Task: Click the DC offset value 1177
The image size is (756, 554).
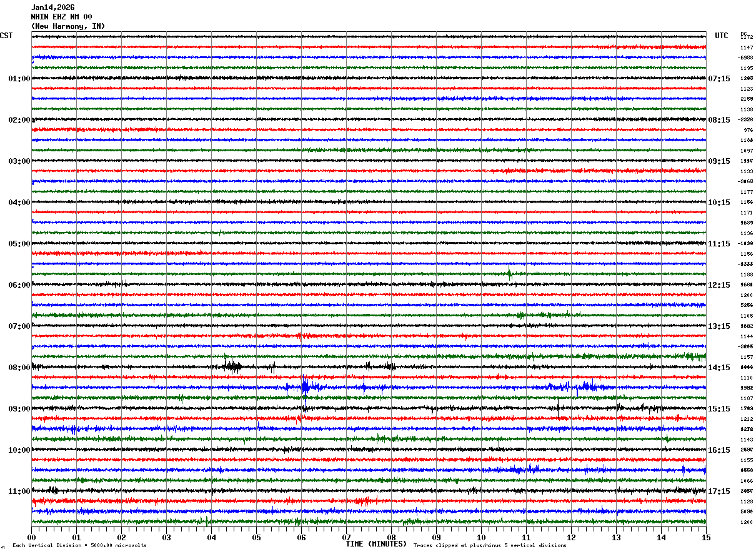Action: click(x=747, y=192)
